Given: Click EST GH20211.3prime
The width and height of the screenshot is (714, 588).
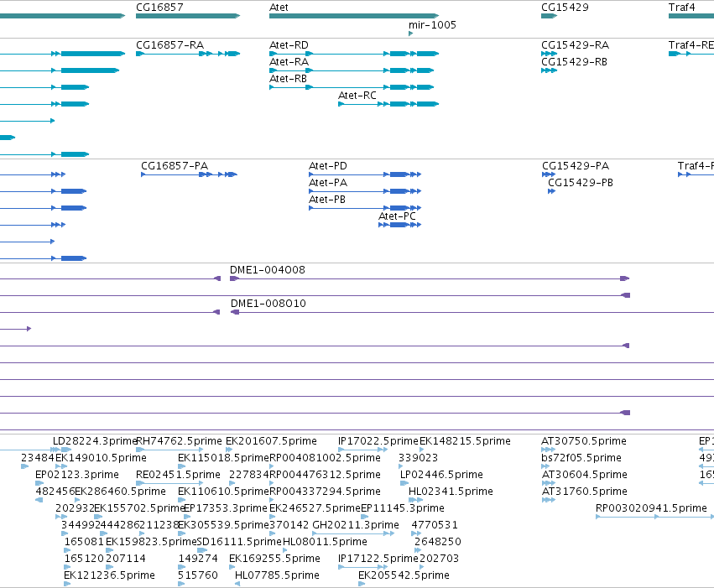Looking at the screenshot, I should tap(356, 525).
